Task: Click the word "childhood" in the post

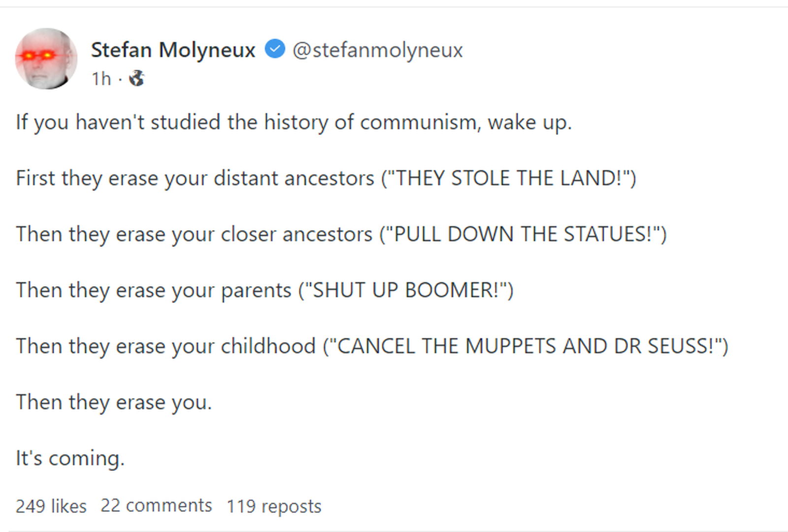Action: click(268, 346)
